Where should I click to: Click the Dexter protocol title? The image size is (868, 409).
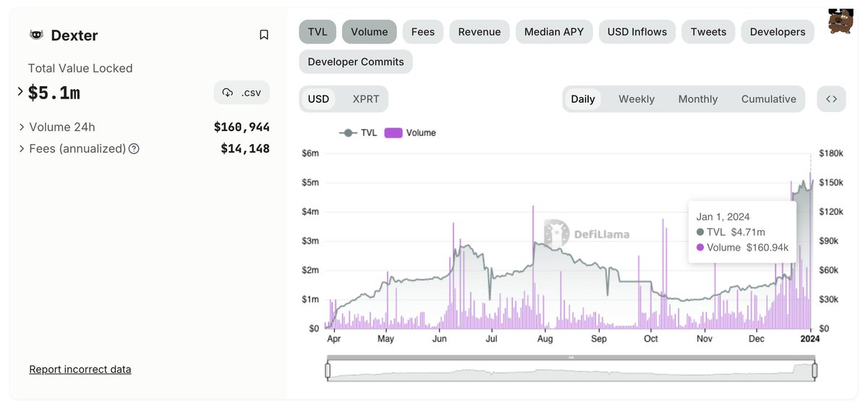pos(75,35)
